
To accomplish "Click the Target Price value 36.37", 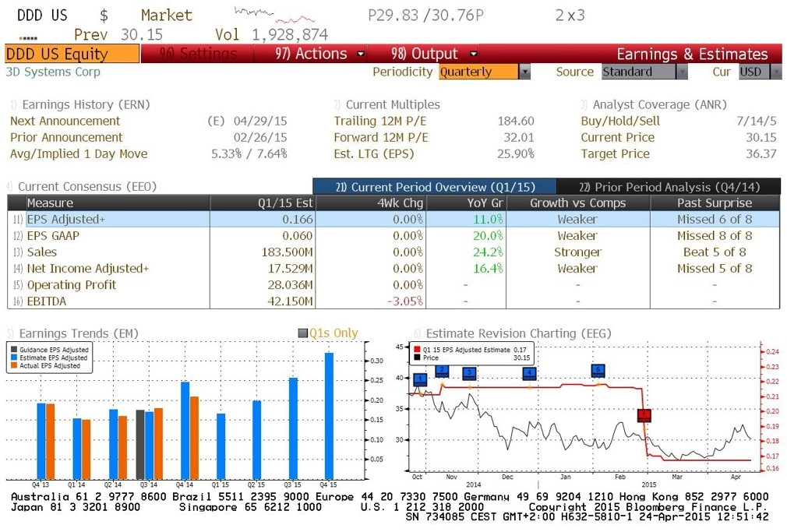I will click(x=761, y=153).
